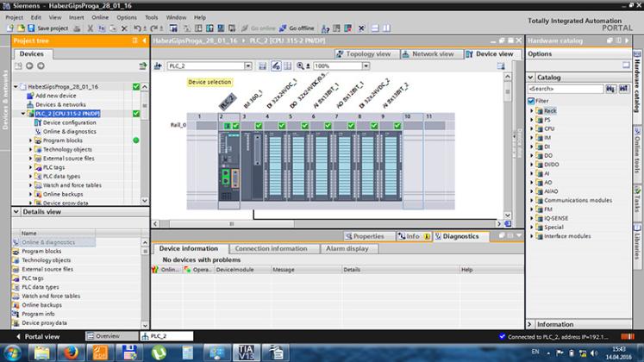The height and width of the screenshot is (362, 644).
Task: Click the Cut scissors icon
Action: [x=90, y=28]
